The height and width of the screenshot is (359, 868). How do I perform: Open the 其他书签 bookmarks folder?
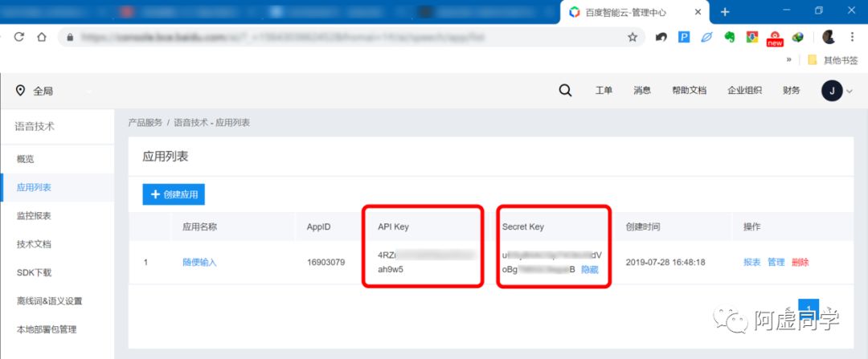tap(833, 60)
